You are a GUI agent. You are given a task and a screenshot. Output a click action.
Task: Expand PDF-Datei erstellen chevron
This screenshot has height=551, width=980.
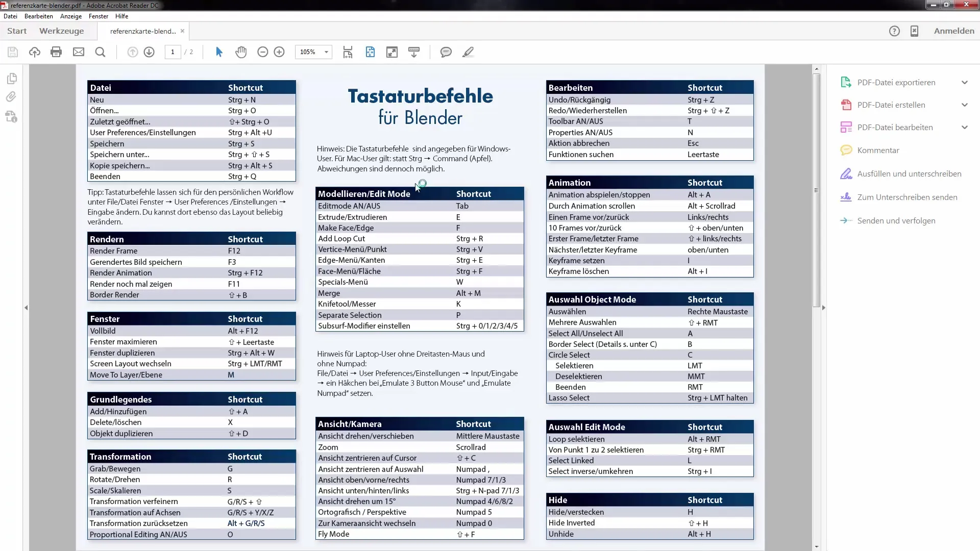point(965,105)
